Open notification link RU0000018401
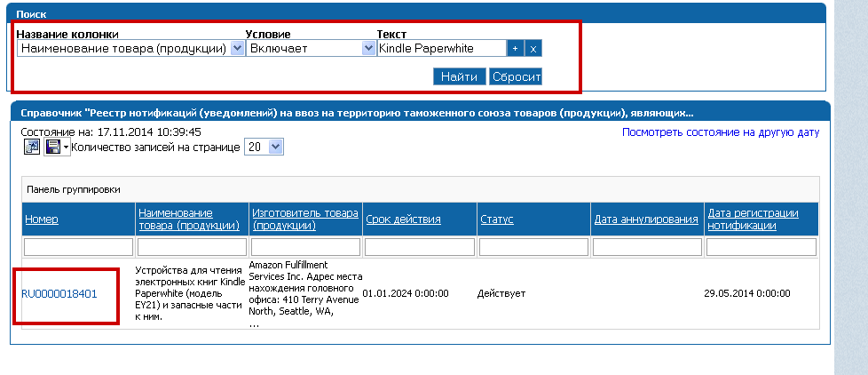Screen dimensions: 868x375 pos(59,293)
